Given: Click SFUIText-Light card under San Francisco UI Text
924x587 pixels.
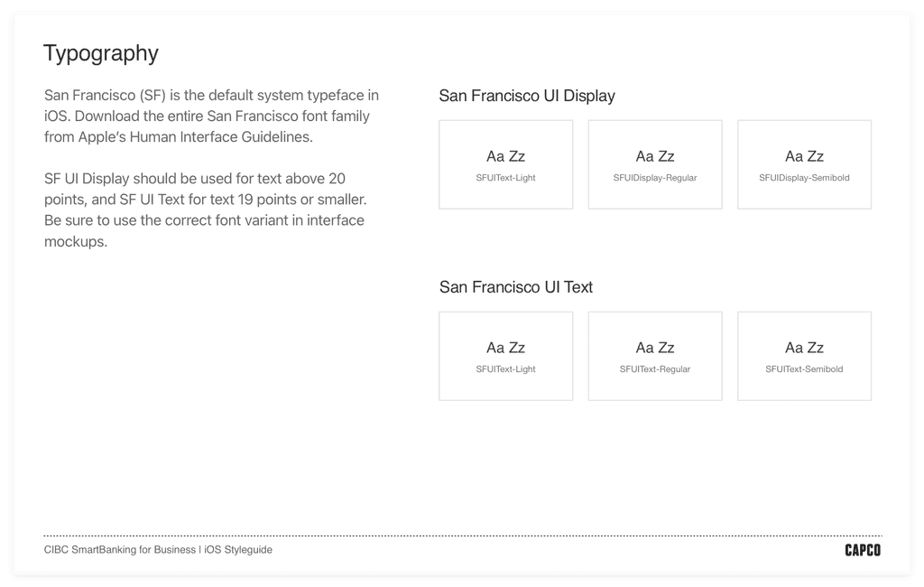Looking at the screenshot, I should (x=505, y=357).
